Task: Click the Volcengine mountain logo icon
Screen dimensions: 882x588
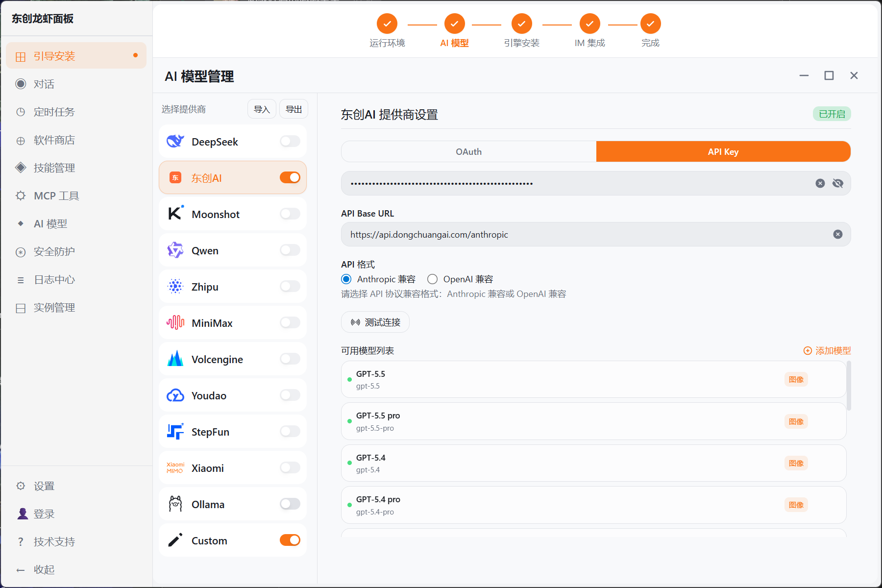Action: point(175,359)
